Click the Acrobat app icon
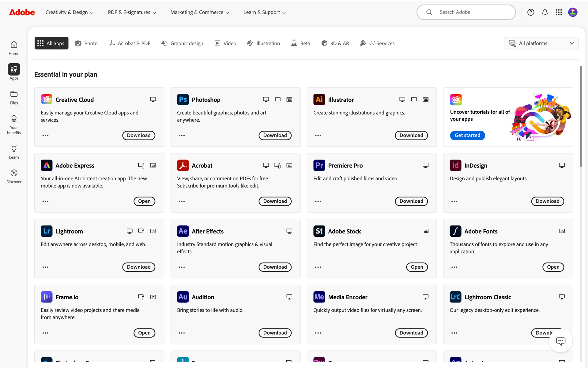Image resolution: width=588 pixels, height=368 pixels. (x=183, y=165)
